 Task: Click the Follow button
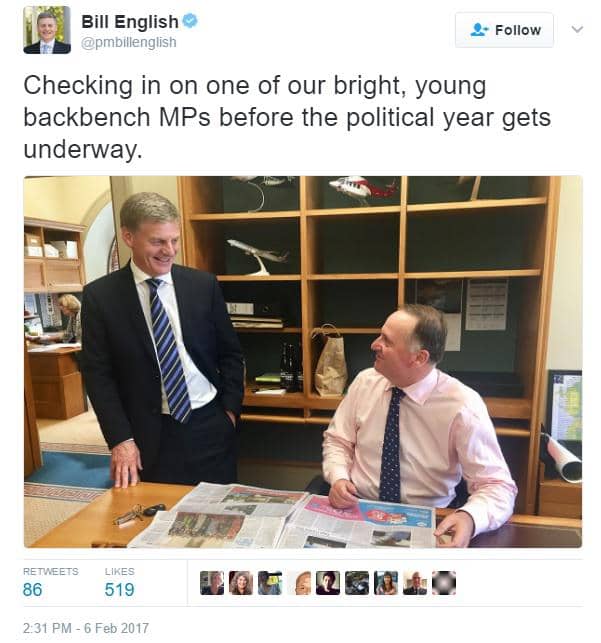(x=504, y=30)
